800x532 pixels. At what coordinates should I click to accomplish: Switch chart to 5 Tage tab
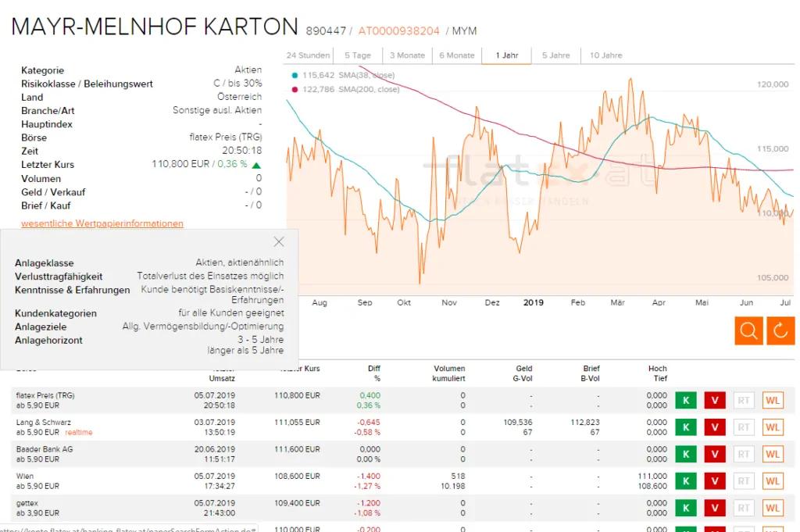[358, 55]
